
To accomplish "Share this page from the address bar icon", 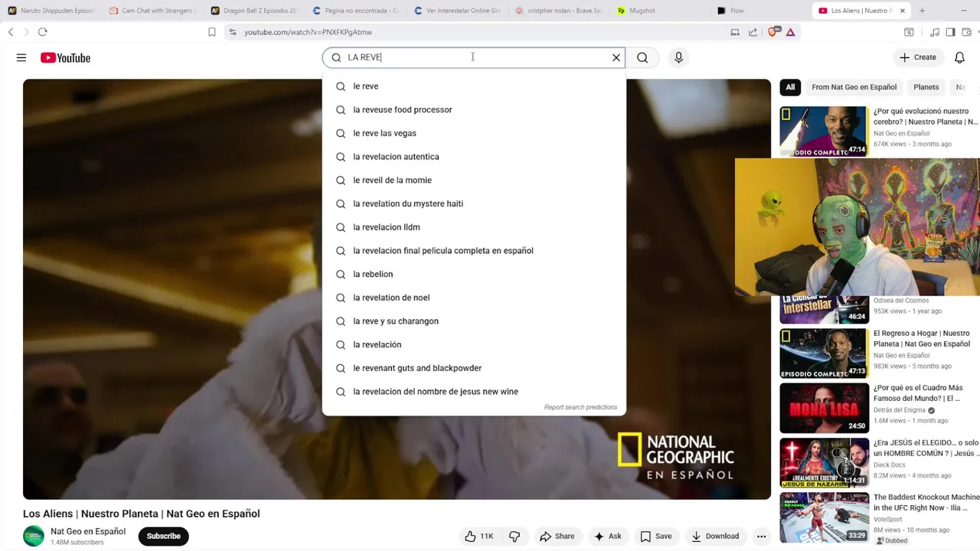I will [753, 32].
